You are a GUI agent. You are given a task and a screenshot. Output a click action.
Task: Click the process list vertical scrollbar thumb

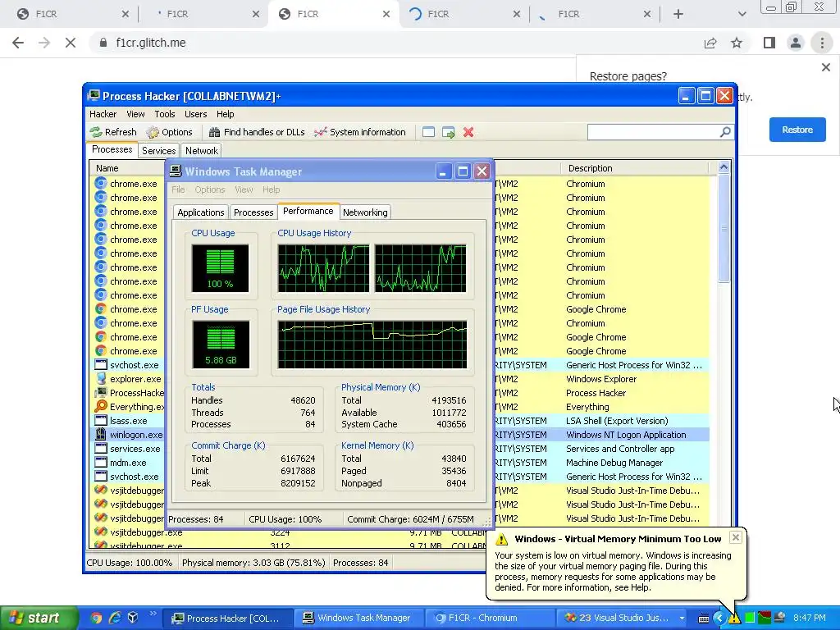point(724,228)
